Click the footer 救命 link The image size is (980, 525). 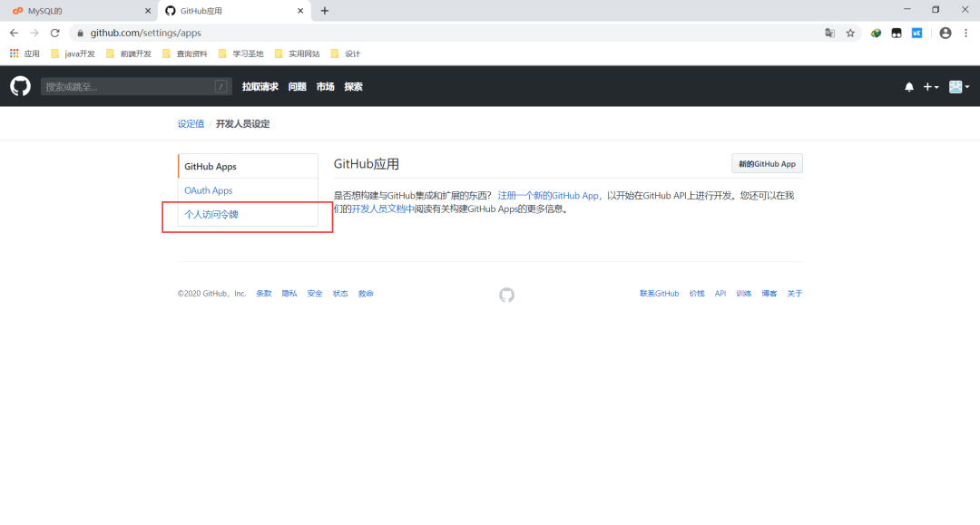[366, 294]
